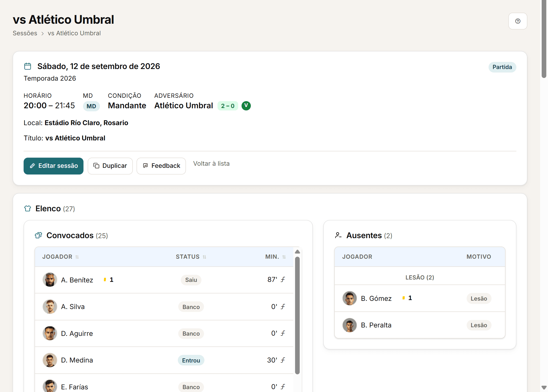
Task: Click the Editar sessão button
Action: pos(53,166)
